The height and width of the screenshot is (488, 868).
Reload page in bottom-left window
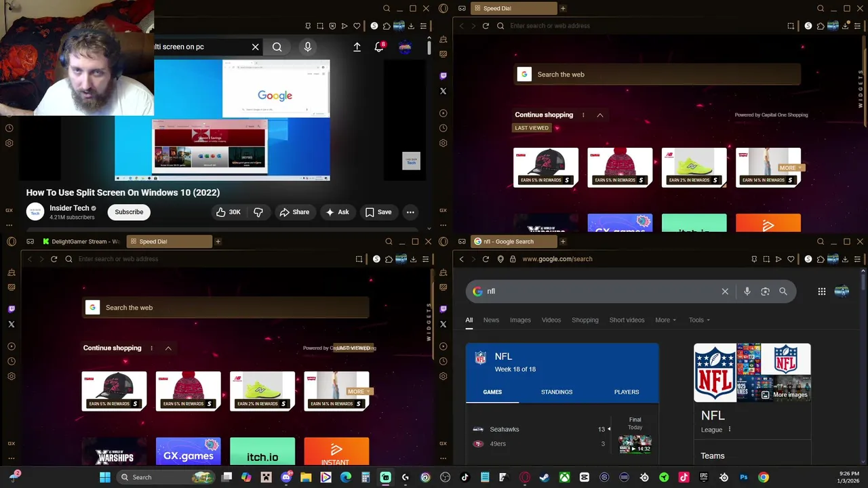coord(54,259)
